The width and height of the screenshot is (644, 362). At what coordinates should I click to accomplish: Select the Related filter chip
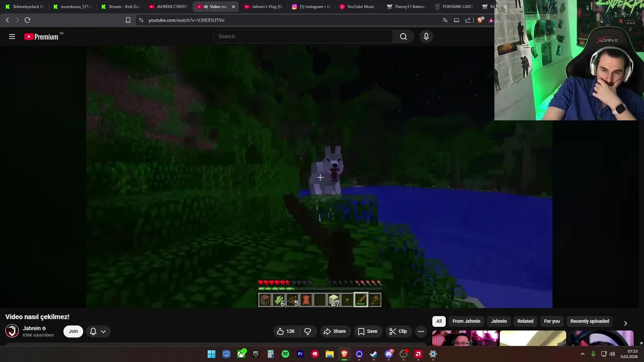coord(525,321)
